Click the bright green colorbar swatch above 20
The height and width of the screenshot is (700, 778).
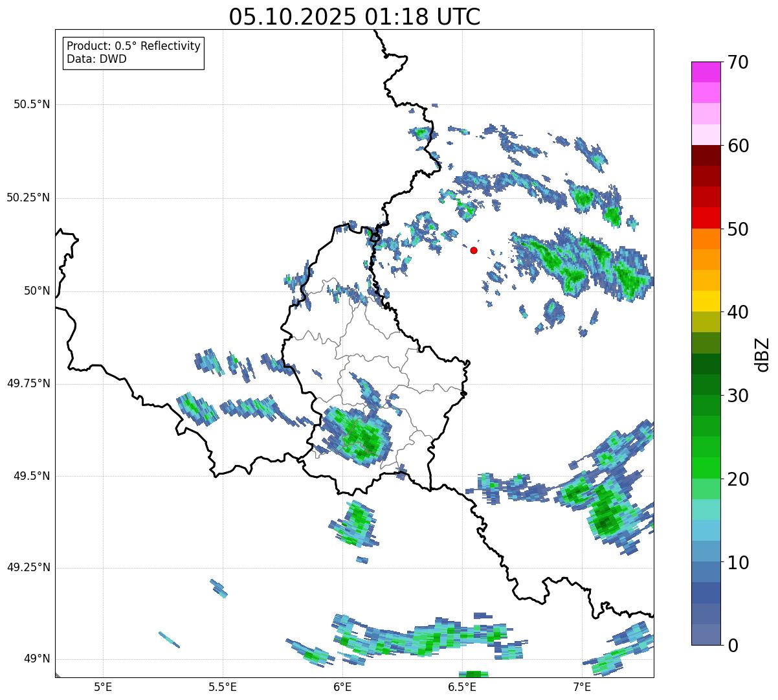(x=706, y=468)
